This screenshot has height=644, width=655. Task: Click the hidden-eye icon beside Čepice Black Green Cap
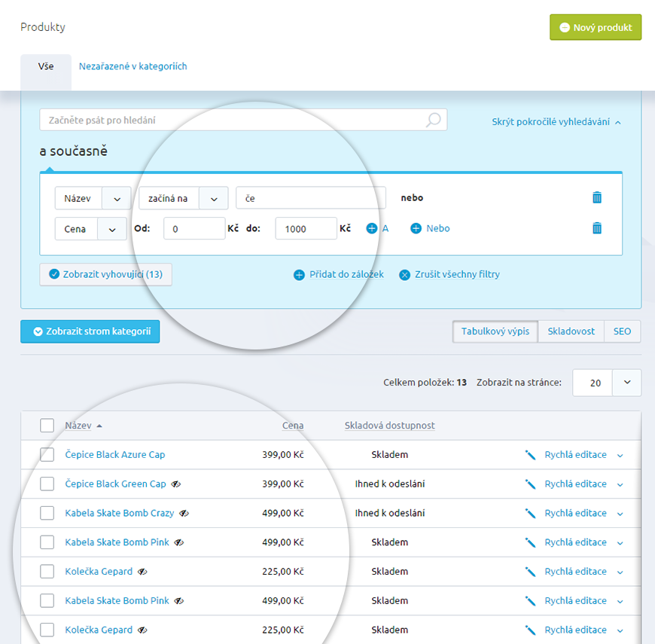[x=176, y=484]
